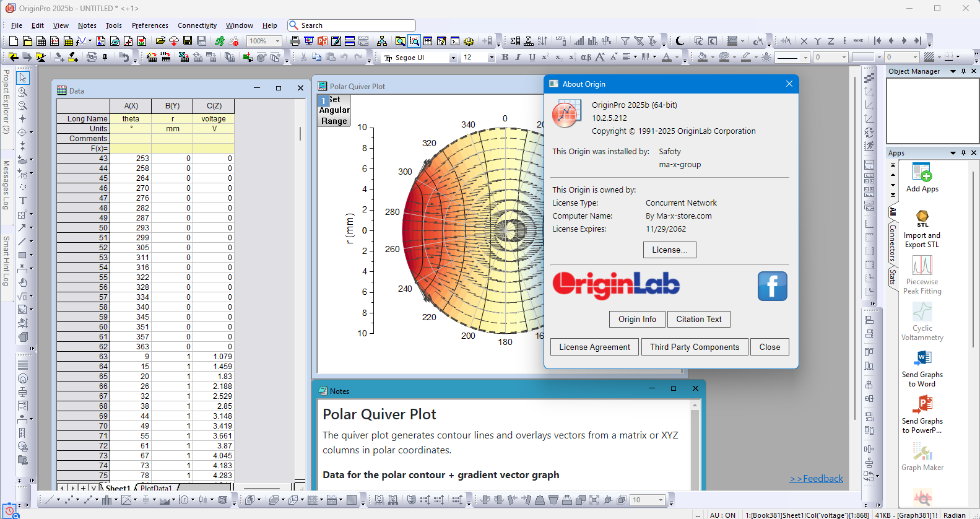Open the Object Manager panel menu arrow

click(x=953, y=71)
